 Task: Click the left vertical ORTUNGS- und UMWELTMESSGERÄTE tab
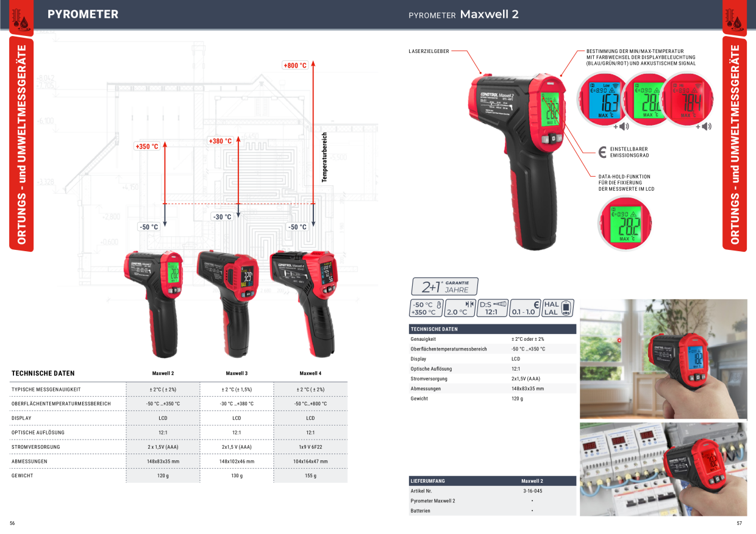(x=21, y=144)
